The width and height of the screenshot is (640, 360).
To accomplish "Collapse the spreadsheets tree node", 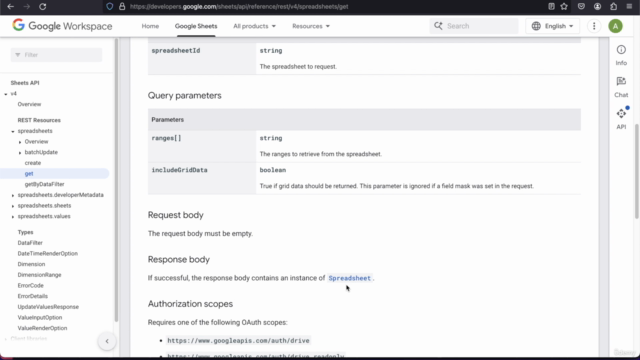I will (x=13, y=131).
